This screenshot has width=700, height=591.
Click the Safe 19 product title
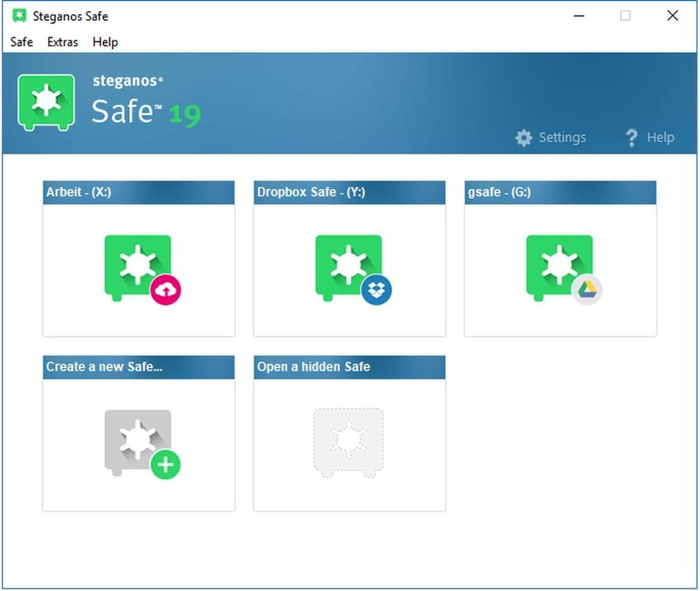pyautogui.click(x=146, y=112)
